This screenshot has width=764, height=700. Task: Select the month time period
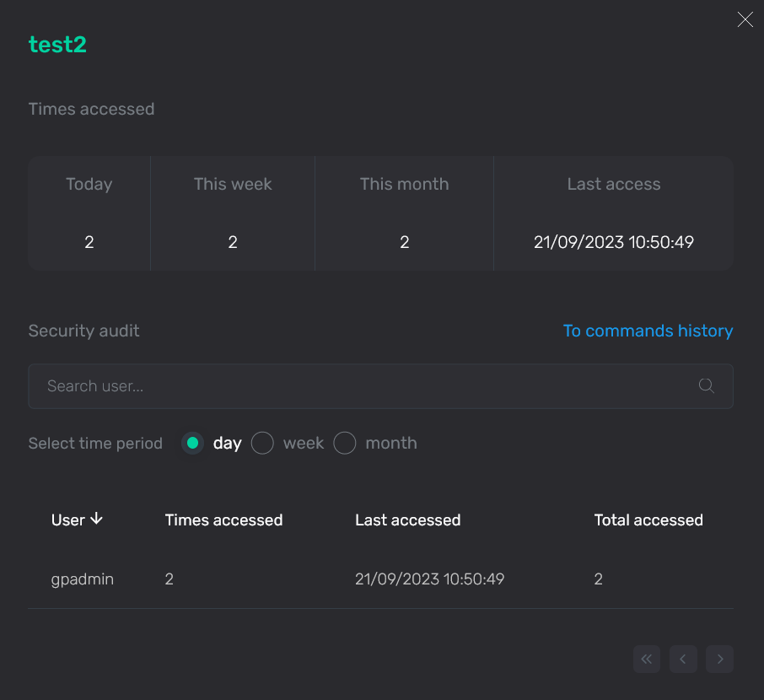pos(344,443)
